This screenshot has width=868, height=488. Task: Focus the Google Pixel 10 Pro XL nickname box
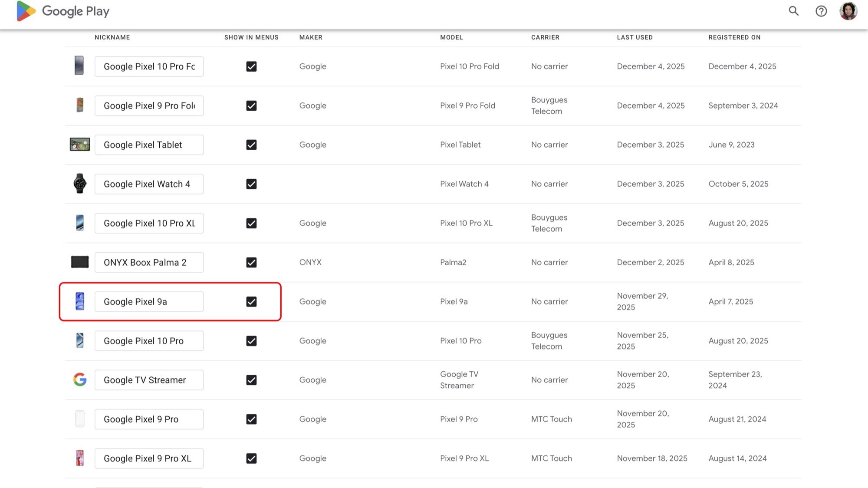pos(149,223)
